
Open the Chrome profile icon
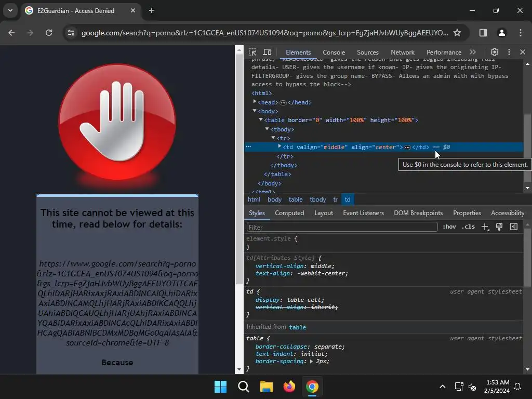[501, 33]
